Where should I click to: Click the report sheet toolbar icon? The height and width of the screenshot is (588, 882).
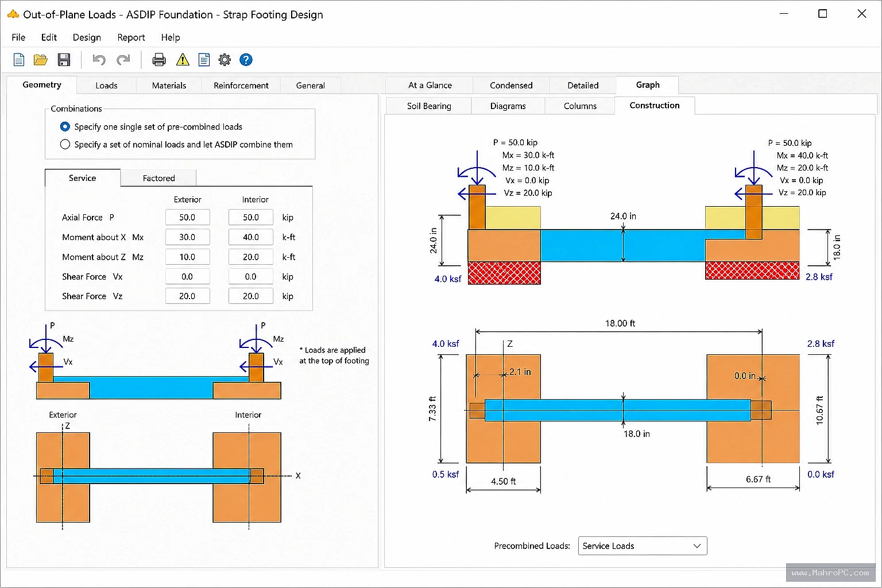click(204, 60)
